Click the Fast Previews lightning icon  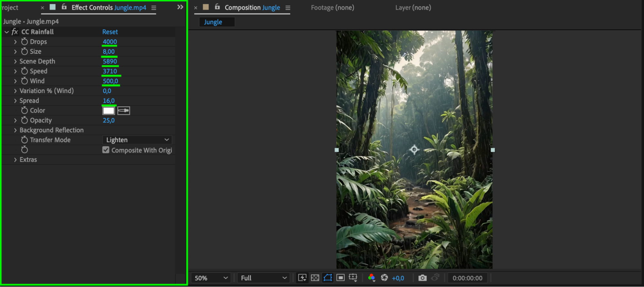click(302, 278)
